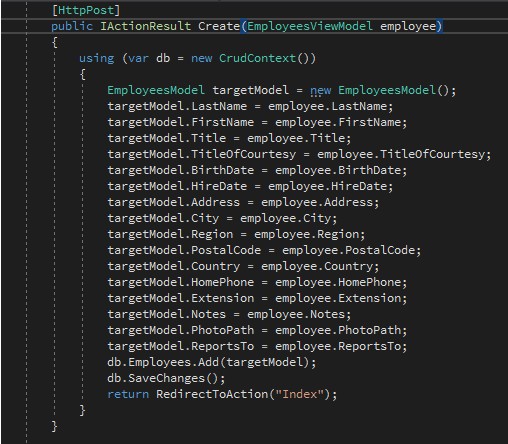Screen dimensions: 508x444
Task: Click targetModel.PhotoPath property
Action: click(x=181, y=330)
